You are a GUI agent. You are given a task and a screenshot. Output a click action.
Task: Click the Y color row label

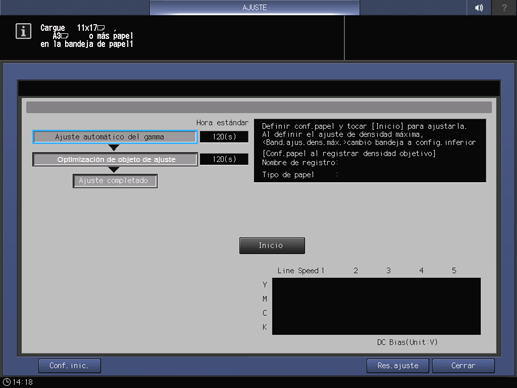pyautogui.click(x=264, y=285)
